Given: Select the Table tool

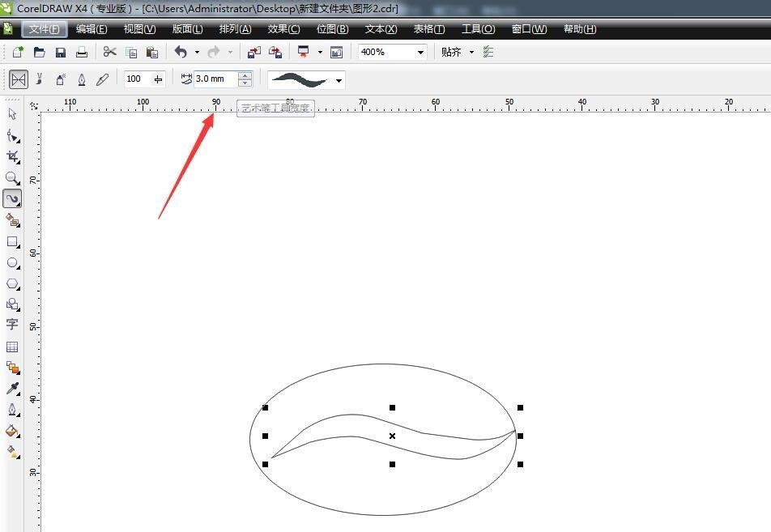Looking at the screenshot, I should 12,347.
